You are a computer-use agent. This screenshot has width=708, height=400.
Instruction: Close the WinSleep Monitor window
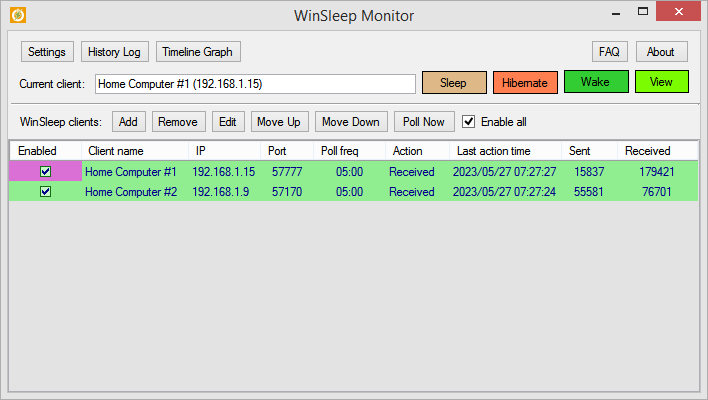tap(679, 11)
